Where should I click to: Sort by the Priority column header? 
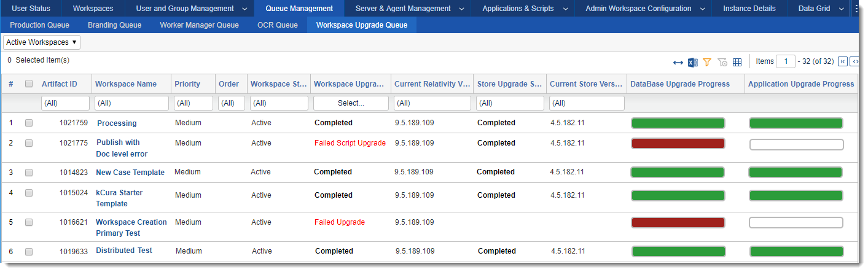(x=187, y=84)
